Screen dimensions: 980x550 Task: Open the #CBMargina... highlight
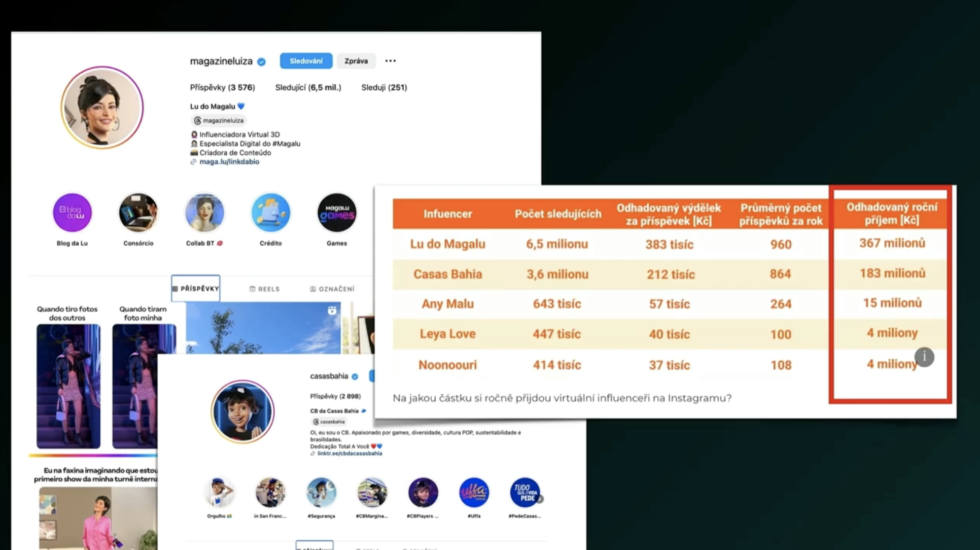tap(372, 492)
